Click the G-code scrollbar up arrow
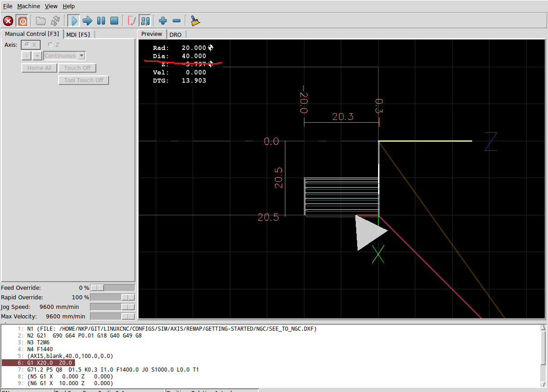The image size is (548, 392). click(543, 327)
